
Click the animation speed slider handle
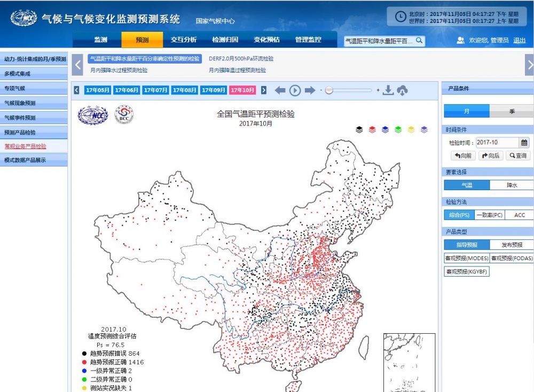click(329, 90)
